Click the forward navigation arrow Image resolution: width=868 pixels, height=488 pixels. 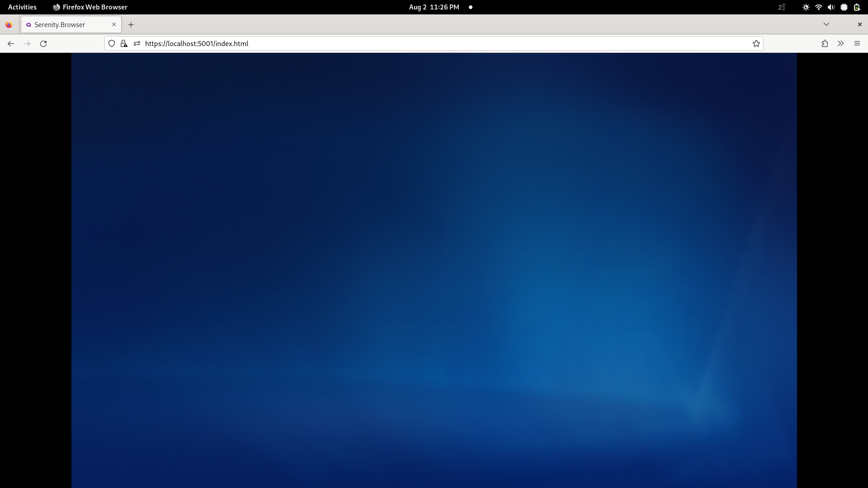27,43
